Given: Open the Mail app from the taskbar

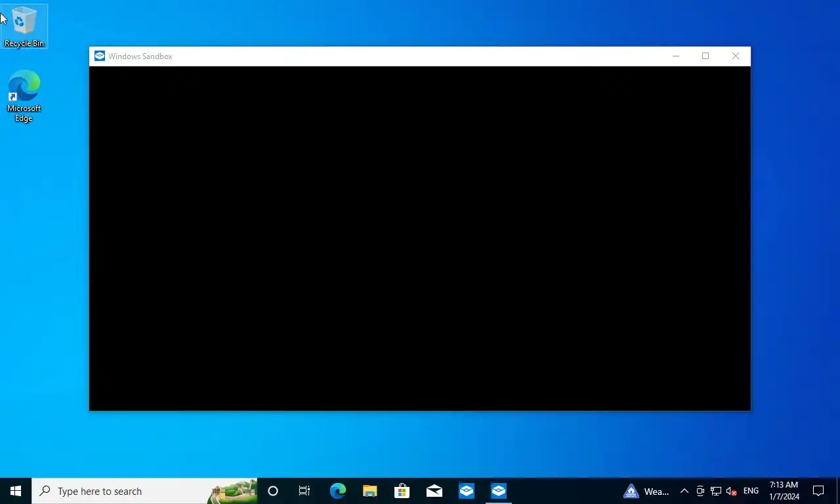Looking at the screenshot, I should [x=434, y=491].
